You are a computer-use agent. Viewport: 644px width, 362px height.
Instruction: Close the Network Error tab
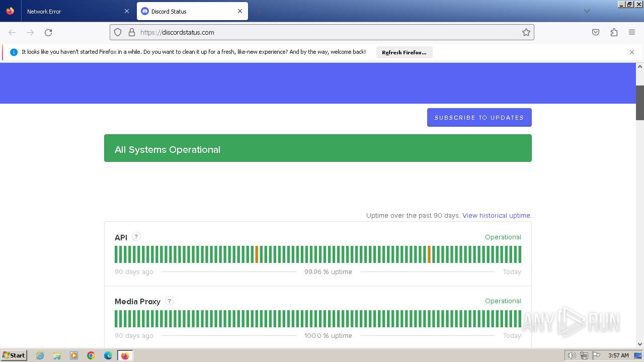click(126, 11)
